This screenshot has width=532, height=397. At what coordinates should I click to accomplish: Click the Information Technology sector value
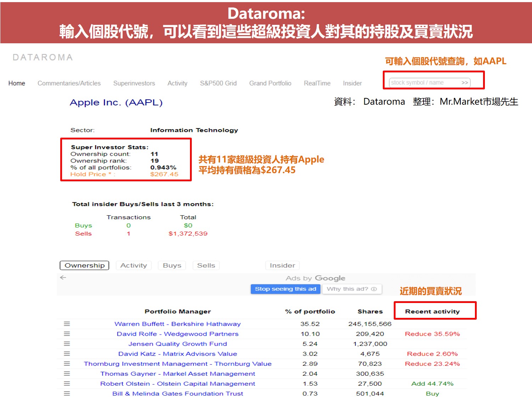[194, 130]
